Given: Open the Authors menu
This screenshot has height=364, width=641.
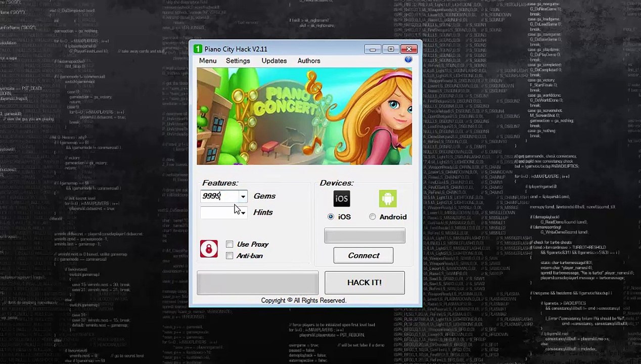Looking at the screenshot, I should (x=309, y=61).
